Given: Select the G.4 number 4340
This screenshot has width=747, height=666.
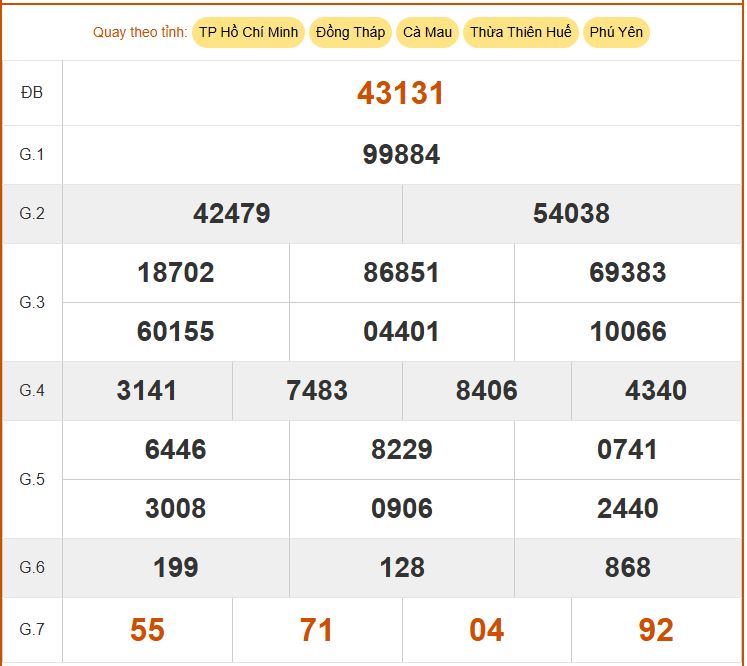Looking at the screenshot, I should pos(656,391).
